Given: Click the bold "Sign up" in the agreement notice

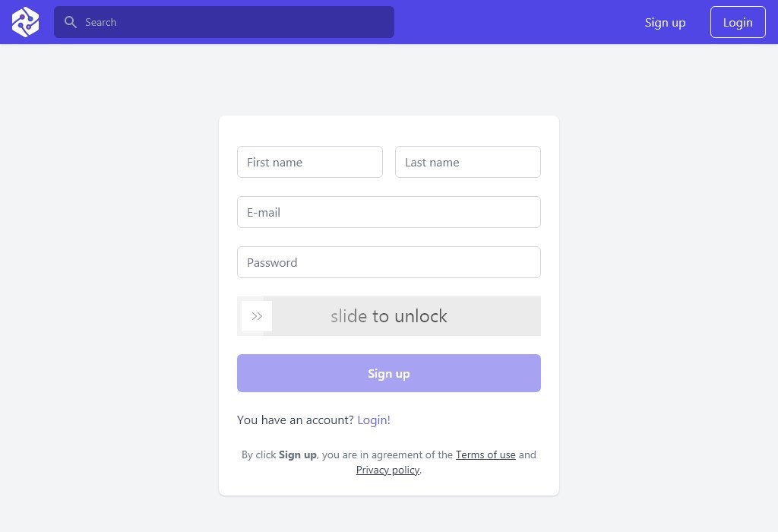Looking at the screenshot, I should click(x=298, y=454).
